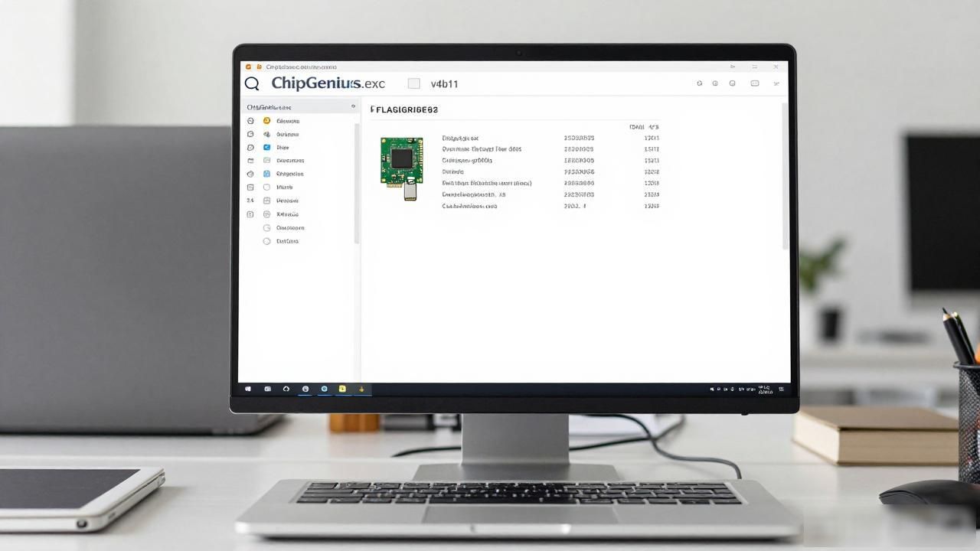Image resolution: width=980 pixels, height=551 pixels.
Task: Click the clock icon in the first sidebar row
Action: pos(250,121)
